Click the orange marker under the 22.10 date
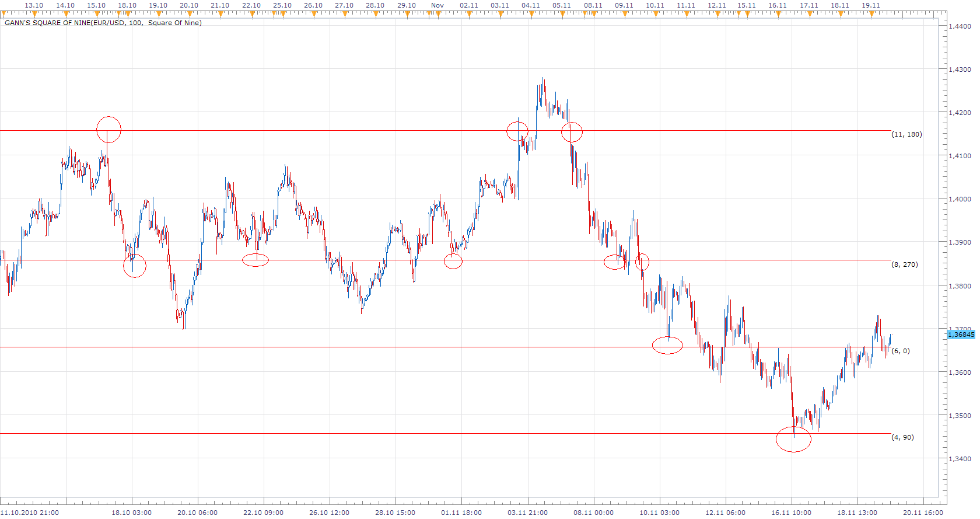The width and height of the screenshot is (980, 519). (251, 13)
